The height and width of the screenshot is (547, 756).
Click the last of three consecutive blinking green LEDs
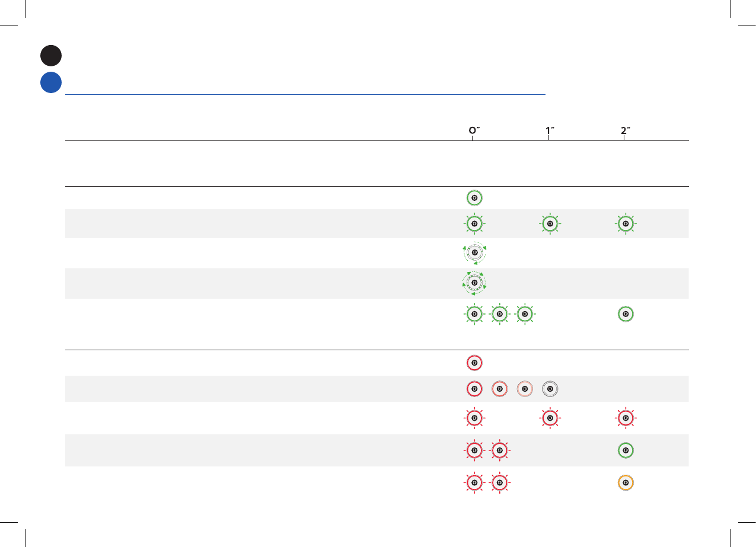pyautogui.click(x=525, y=314)
